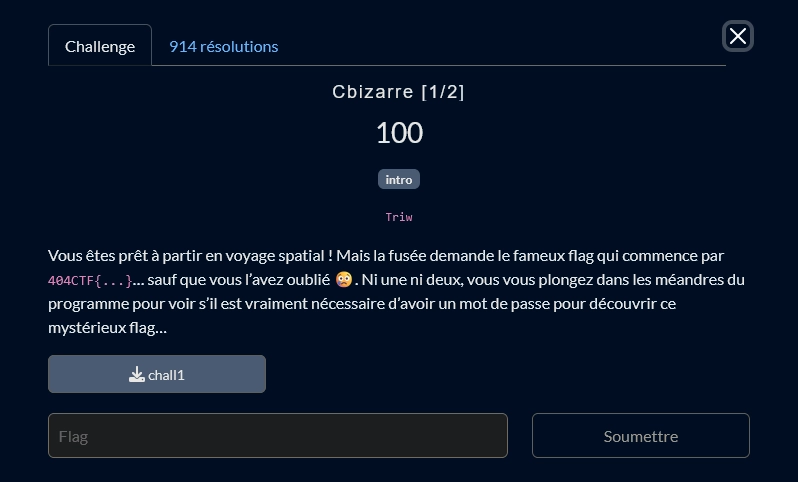Click the 404CTF{...} code snippet

tap(90, 280)
